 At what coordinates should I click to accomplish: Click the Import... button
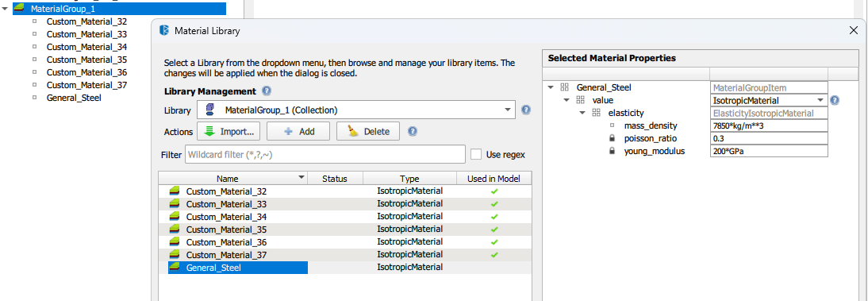click(x=229, y=131)
